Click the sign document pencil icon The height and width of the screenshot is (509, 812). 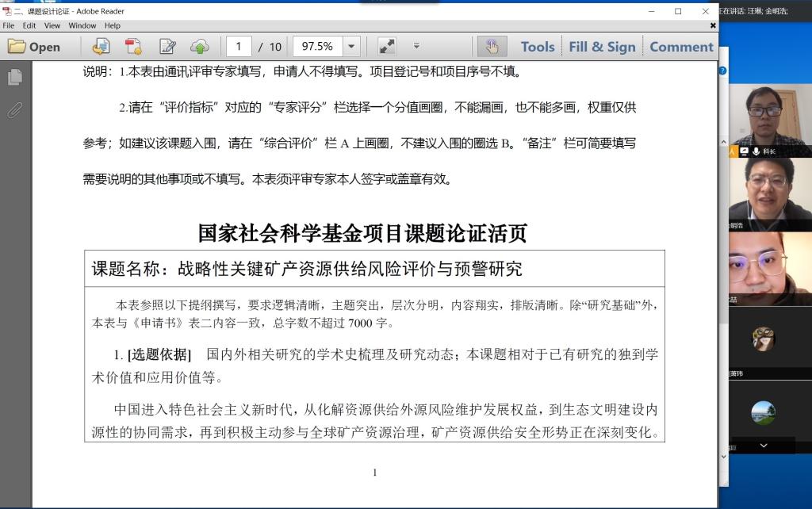tap(167, 47)
